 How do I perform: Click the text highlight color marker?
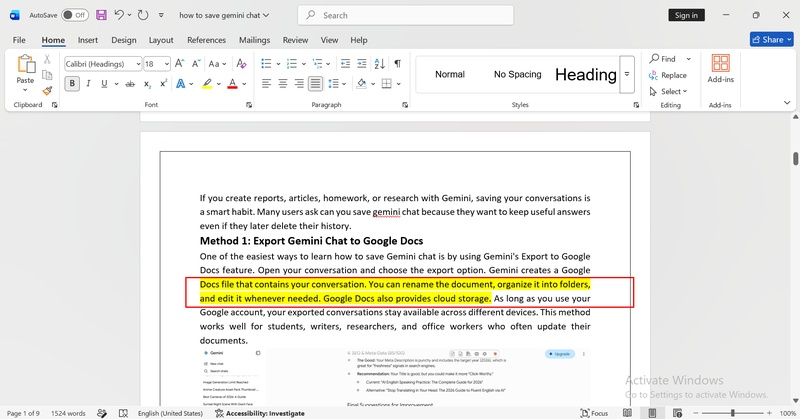207,84
